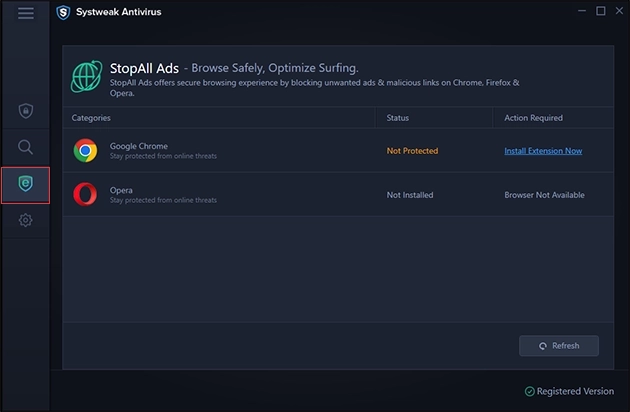Open the settings gear in sidebar
The height and width of the screenshot is (412, 630).
coord(25,220)
